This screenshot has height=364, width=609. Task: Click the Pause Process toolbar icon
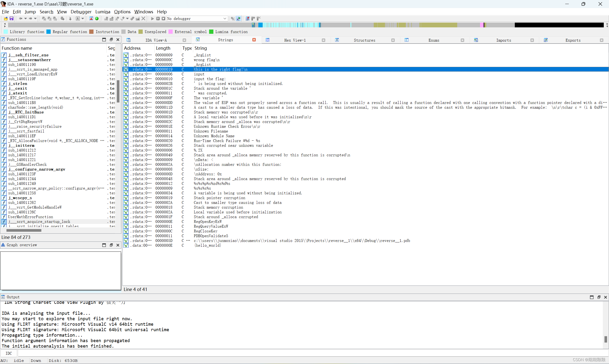[158, 18]
